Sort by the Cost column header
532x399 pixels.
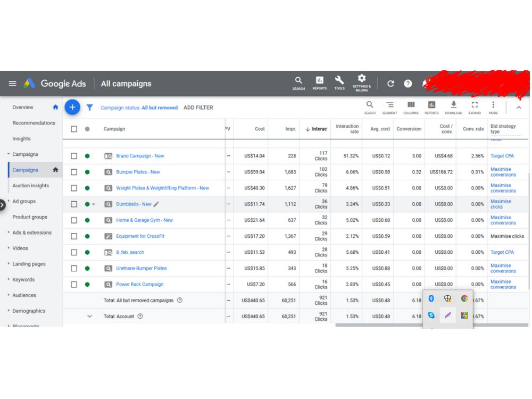260,129
